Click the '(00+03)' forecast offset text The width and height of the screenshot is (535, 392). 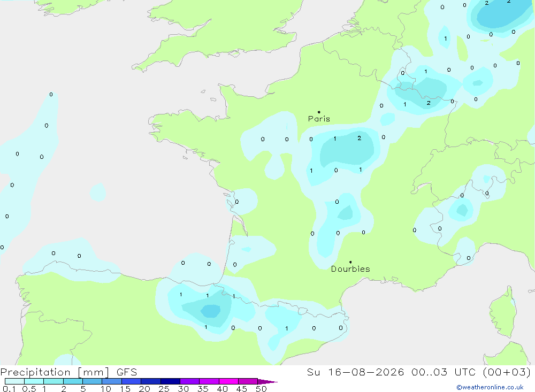[x=507, y=372]
